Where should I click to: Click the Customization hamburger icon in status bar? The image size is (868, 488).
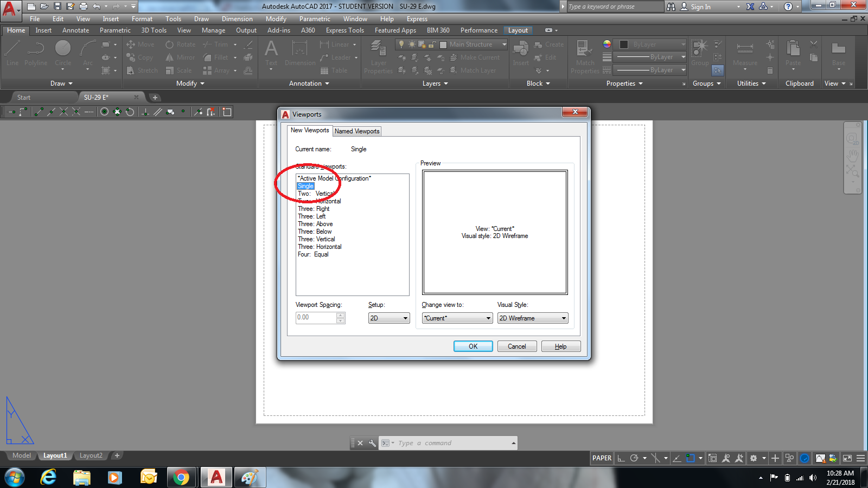[x=861, y=458]
